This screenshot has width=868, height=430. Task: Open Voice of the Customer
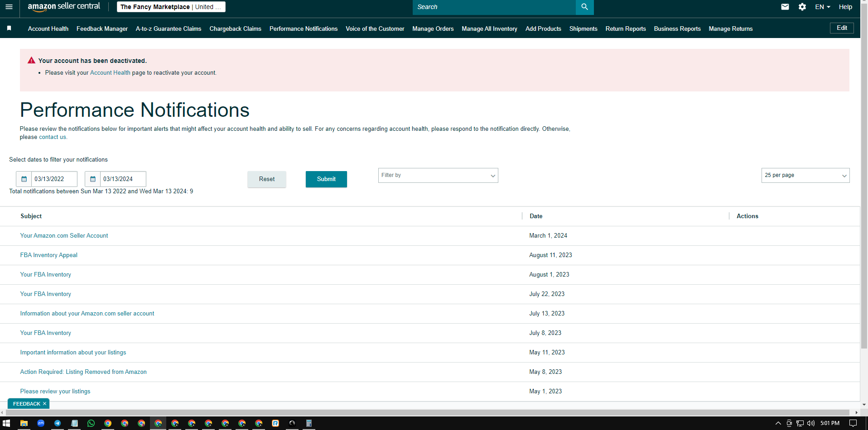pyautogui.click(x=375, y=29)
